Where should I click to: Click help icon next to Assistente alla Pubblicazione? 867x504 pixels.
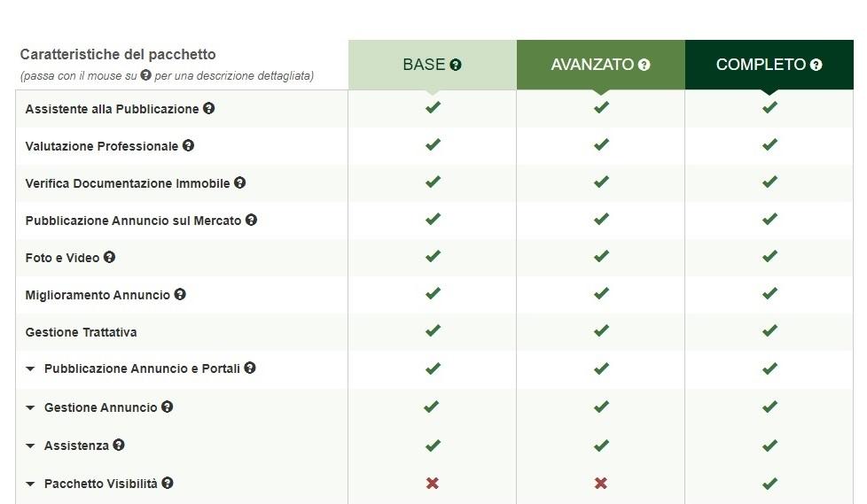[x=208, y=108]
